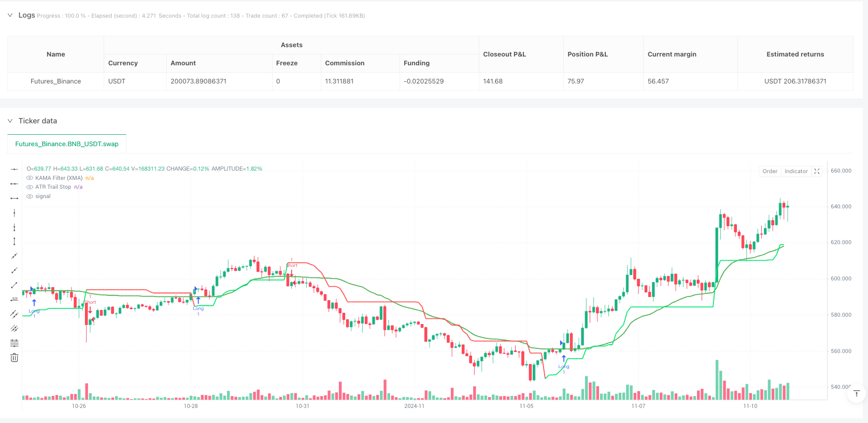Collapse the Ticker data section
868x423 pixels.
point(10,121)
